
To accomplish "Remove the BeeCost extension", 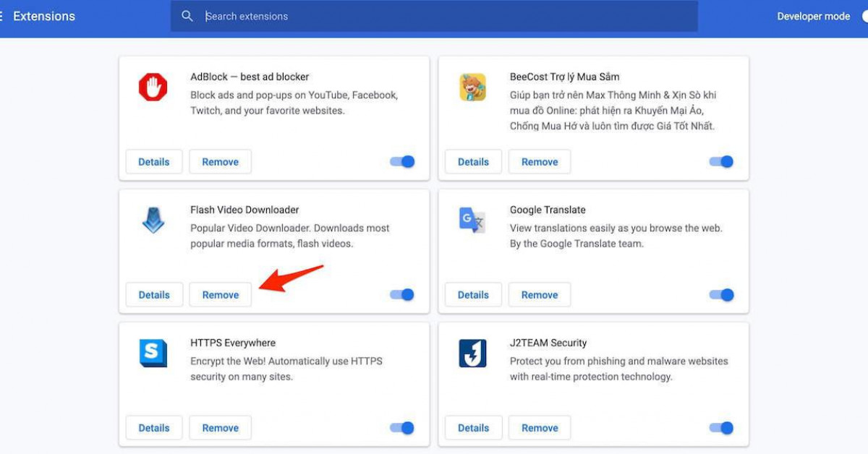I will point(540,162).
